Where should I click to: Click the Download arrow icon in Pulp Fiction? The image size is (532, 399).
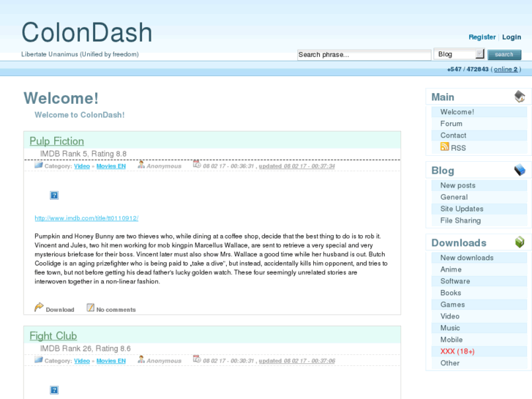point(39,307)
